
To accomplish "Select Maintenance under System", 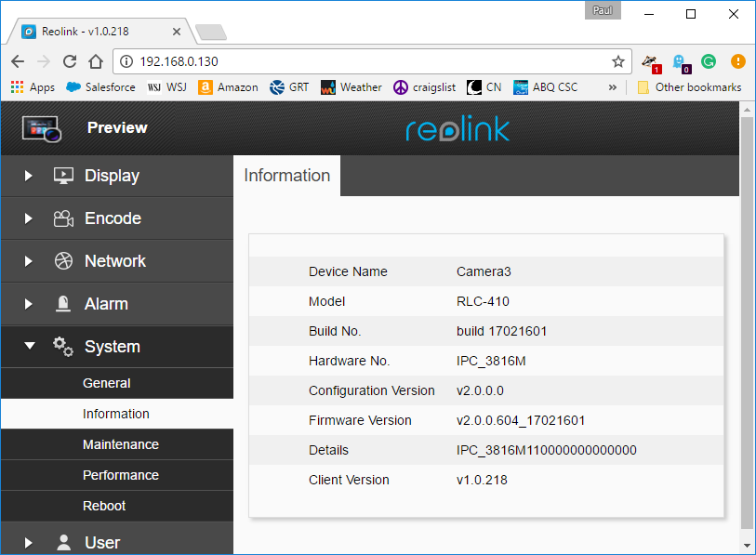I will 117,444.
